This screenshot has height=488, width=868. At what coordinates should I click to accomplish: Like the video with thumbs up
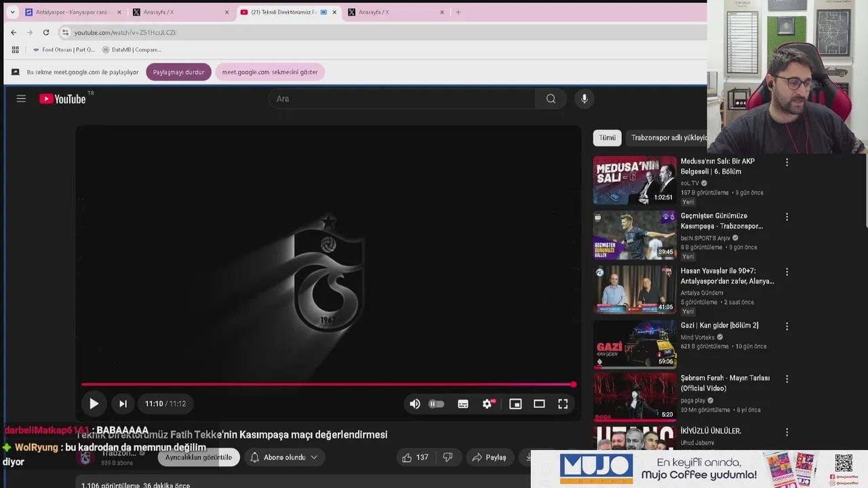[414, 457]
